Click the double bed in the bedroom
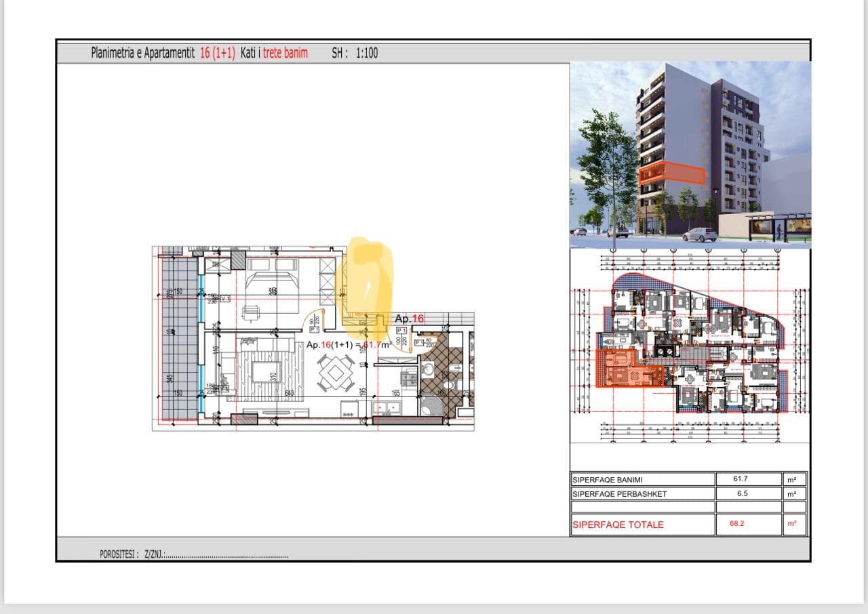The height and width of the screenshot is (614, 868). 272,285
